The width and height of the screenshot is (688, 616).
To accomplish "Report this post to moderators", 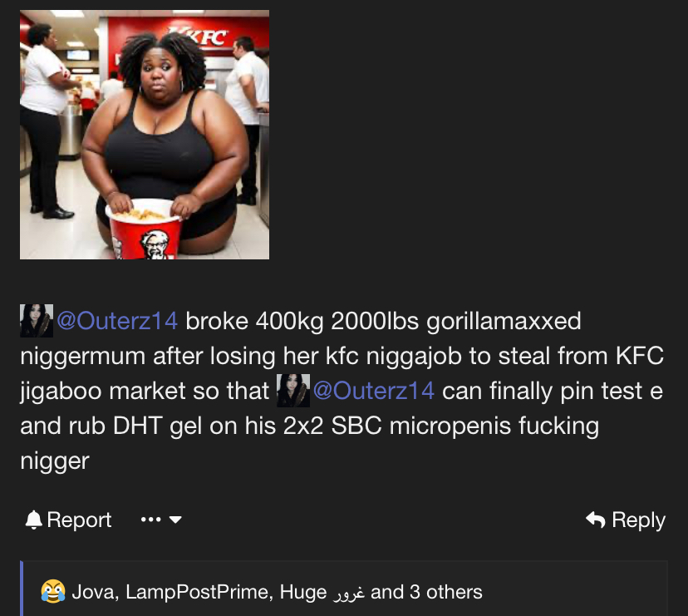I will click(x=68, y=520).
